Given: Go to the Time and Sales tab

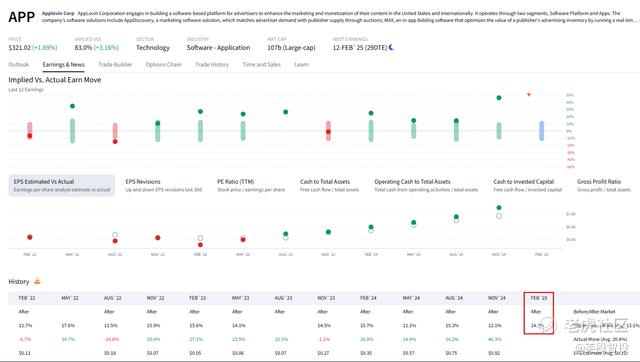Looking at the screenshot, I should (x=262, y=64).
